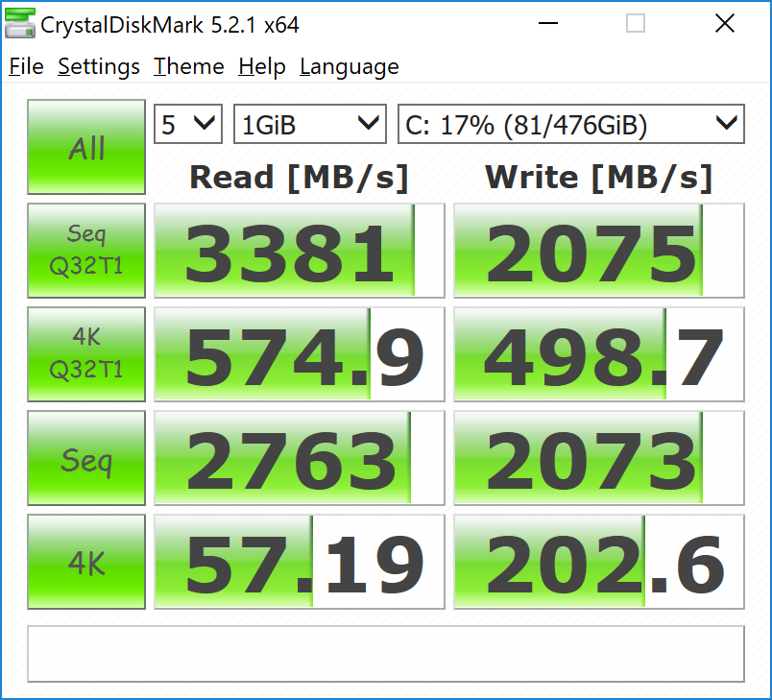Open the Settings menu
Viewport: 772px width, 700px height.
[x=99, y=67]
